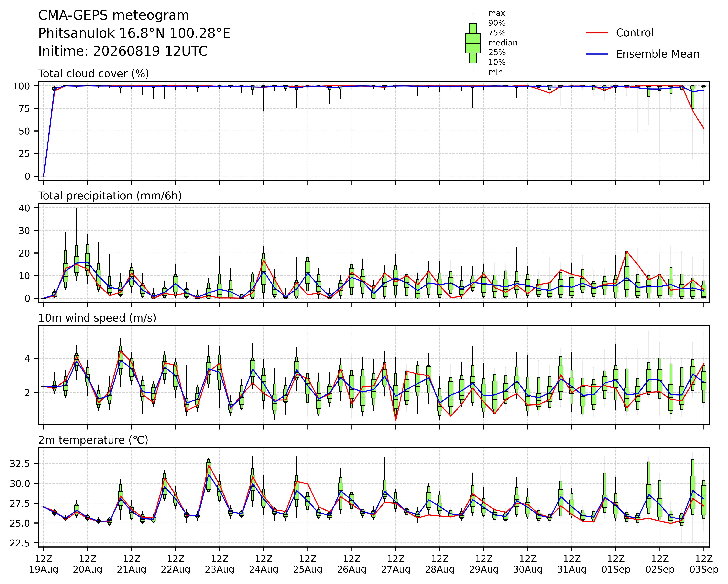Click the '12Z 23Aug' x-axis label

[220, 564]
